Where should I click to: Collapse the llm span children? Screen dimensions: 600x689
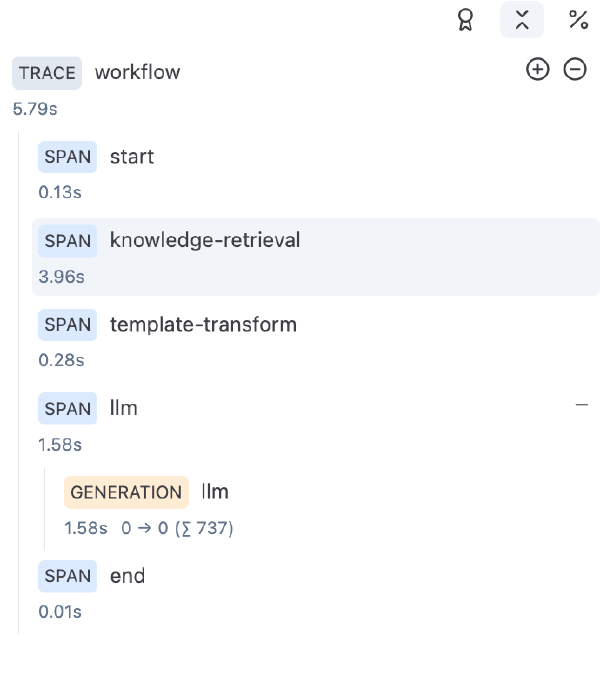582,405
